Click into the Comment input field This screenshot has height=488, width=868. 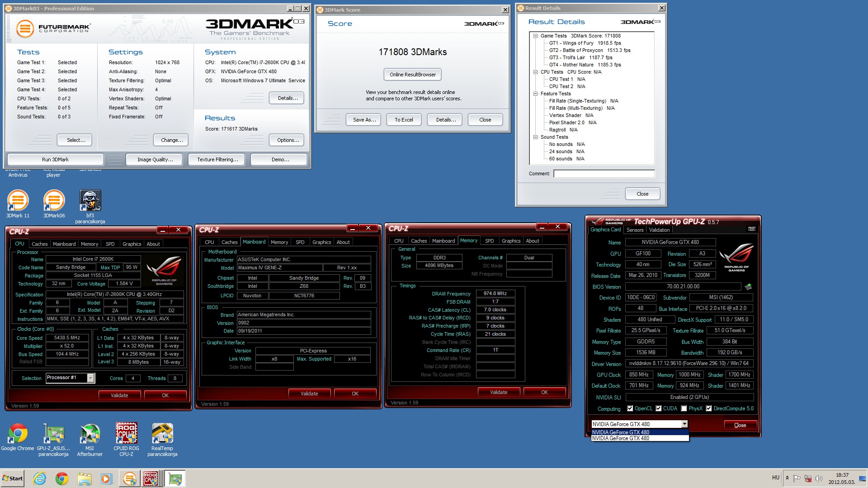point(604,174)
